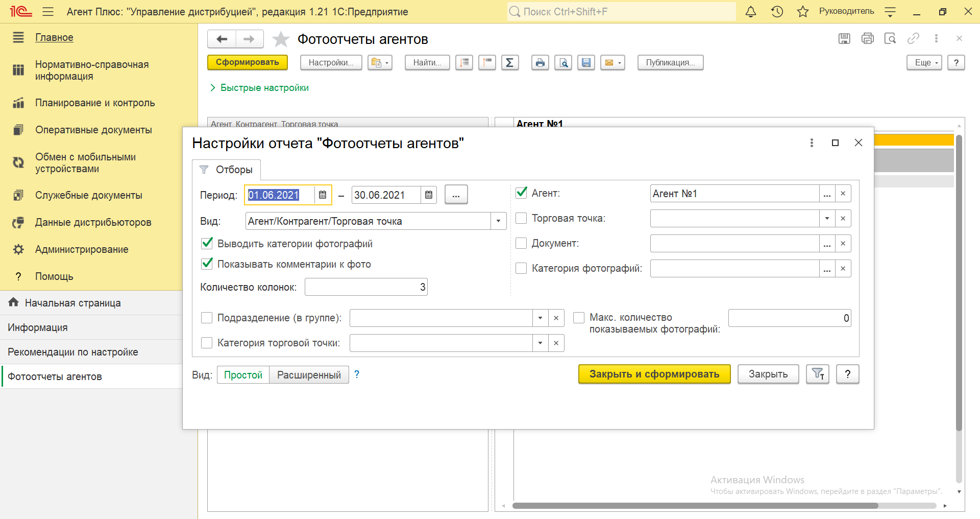Image resolution: width=980 pixels, height=519 pixels.
Task: Click the print preview icon
Action: tap(563, 62)
